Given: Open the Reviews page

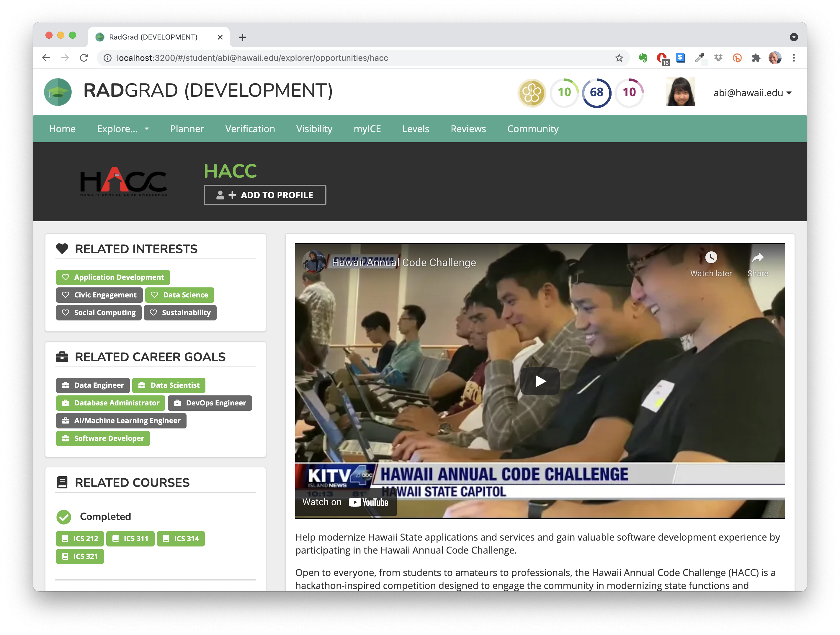Looking at the screenshot, I should (468, 129).
